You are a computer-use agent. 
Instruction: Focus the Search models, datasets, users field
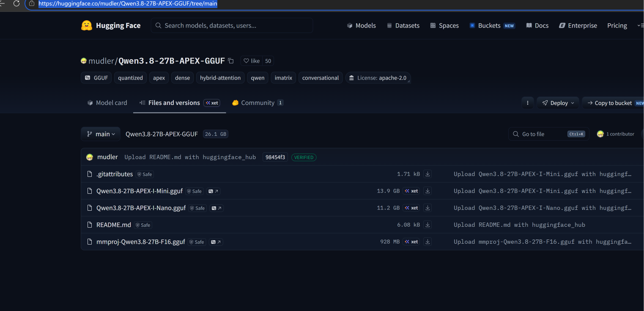(x=232, y=25)
